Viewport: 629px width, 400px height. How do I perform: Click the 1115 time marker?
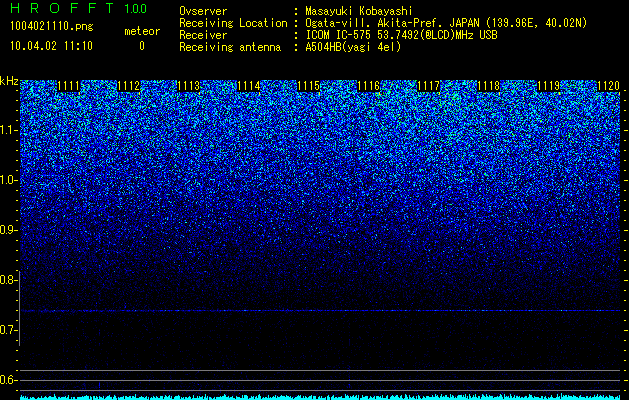(308, 86)
